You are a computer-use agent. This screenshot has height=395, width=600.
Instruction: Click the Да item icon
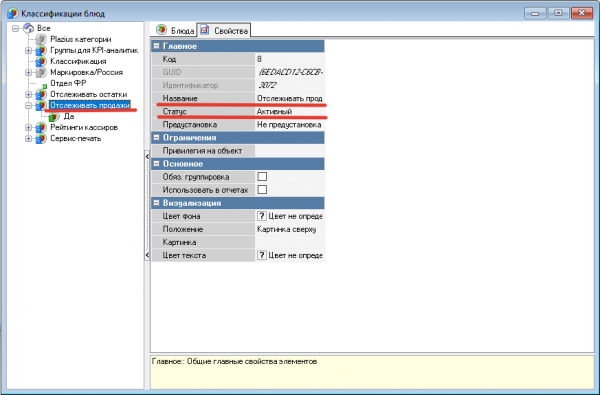pyautogui.click(x=54, y=116)
